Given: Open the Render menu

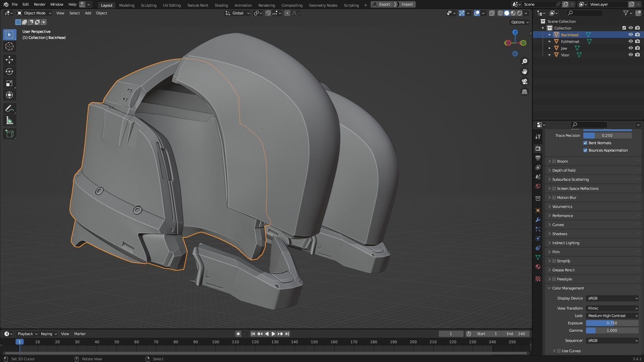Looking at the screenshot, I should [x=40, y=4].
